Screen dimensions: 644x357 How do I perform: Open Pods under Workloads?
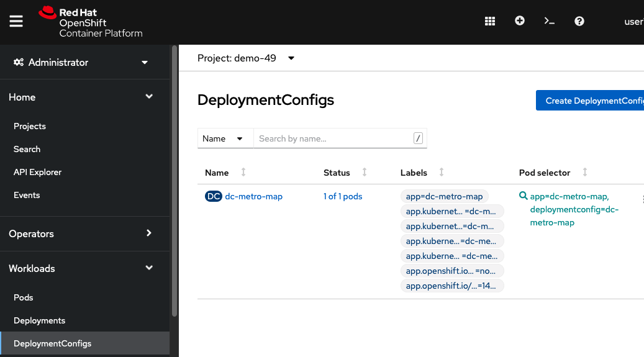pyautogui.click(x=23, y=297)
